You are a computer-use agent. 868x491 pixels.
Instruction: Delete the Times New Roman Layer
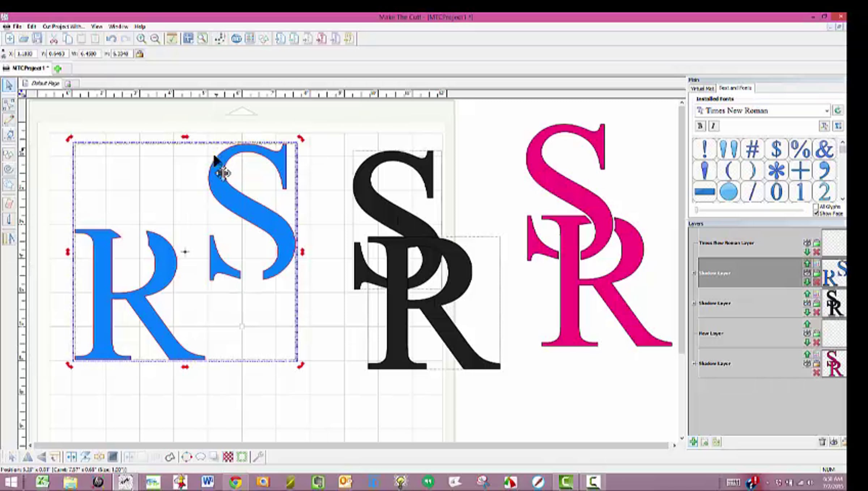click(816, 252)
